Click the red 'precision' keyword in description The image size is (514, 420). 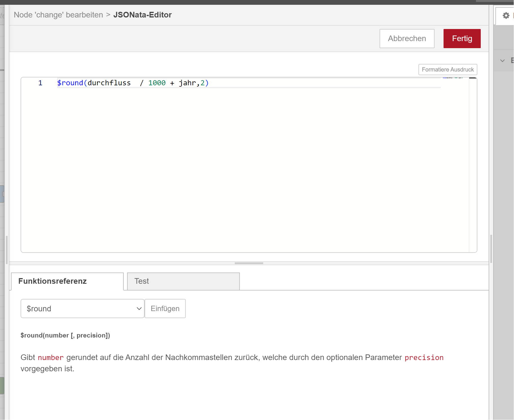424,358
